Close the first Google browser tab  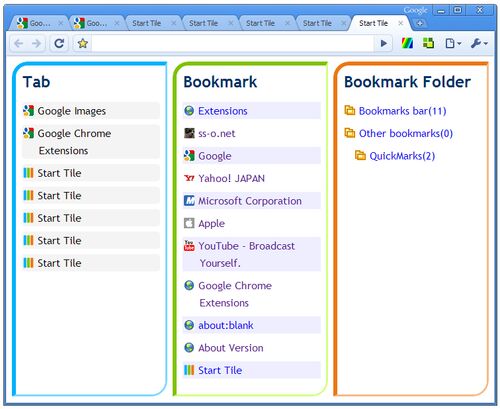(60, 23)
